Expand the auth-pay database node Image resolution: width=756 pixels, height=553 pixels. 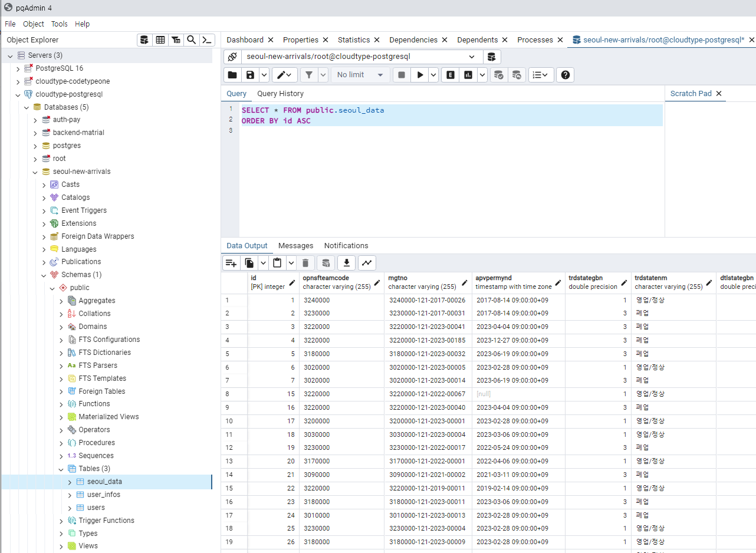[x=35, y=120]
